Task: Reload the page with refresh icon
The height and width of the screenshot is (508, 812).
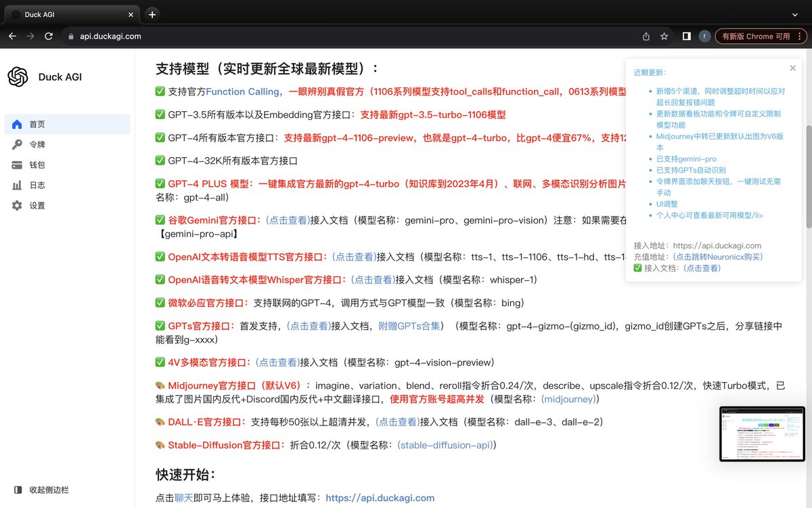Action: coord(49,37)
